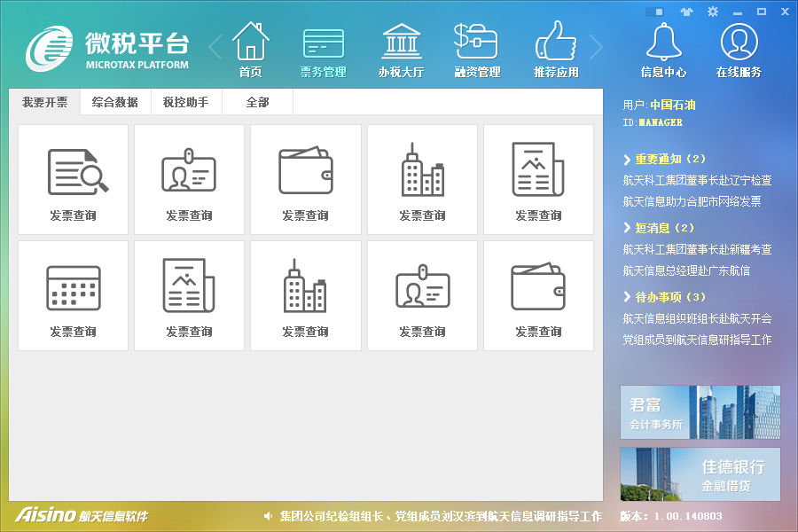Open the first-row wallet 发票查询 tile

[306, 179]
